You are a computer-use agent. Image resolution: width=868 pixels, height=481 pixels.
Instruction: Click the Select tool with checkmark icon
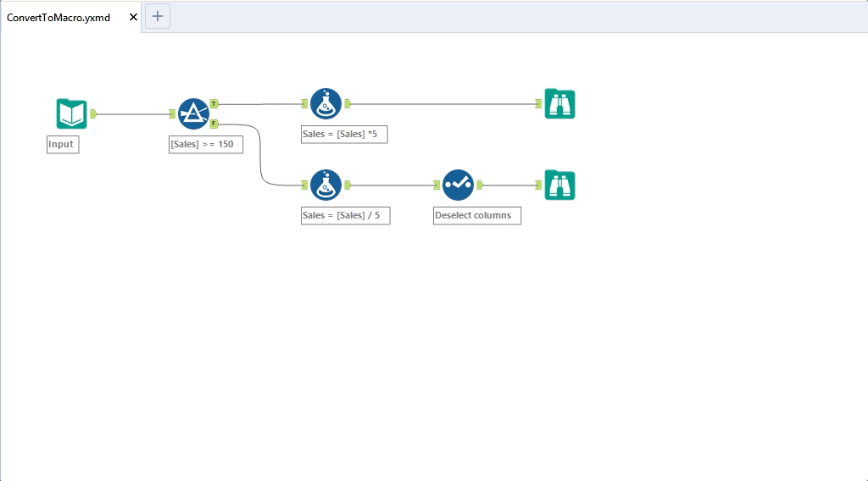pos(458,185)
